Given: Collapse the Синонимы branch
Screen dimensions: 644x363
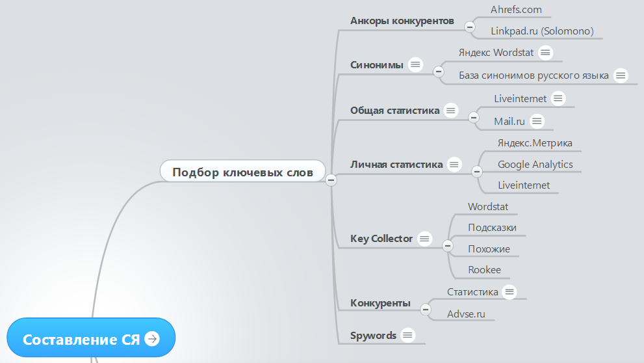Looking at the screenshot, I should tap(439, 72).
